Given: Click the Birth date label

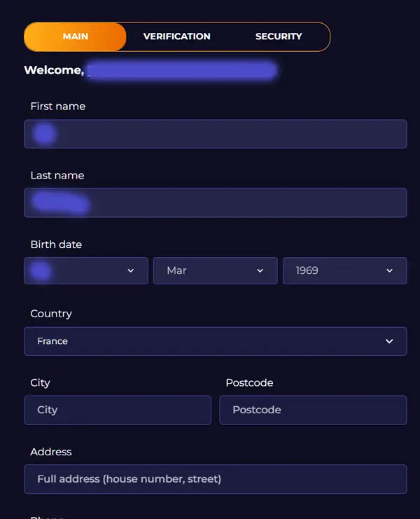Looking at the screenshot, I should coord(56,244).
